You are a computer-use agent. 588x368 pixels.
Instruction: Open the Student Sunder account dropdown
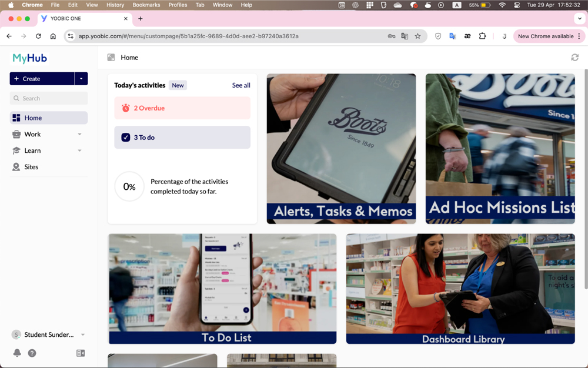[83, 334]
